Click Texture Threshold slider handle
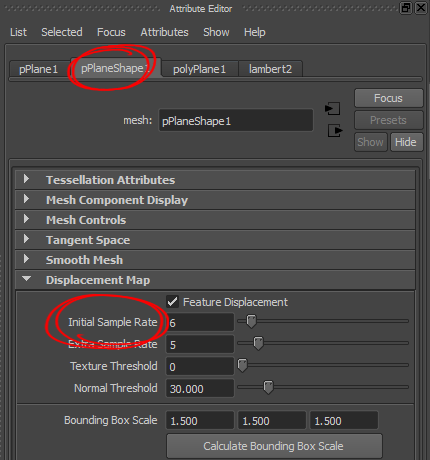Screen dimensions: 430x460 click(x=242, y=365)
